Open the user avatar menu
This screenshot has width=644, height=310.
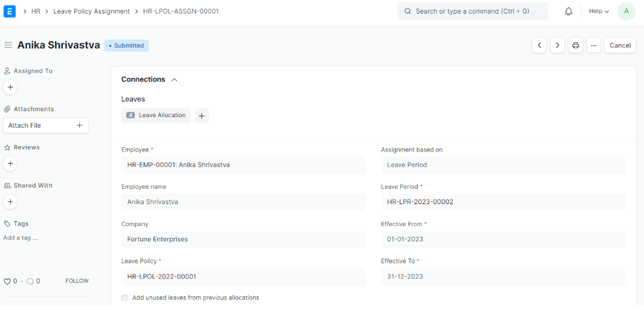[x=626, y=11]
